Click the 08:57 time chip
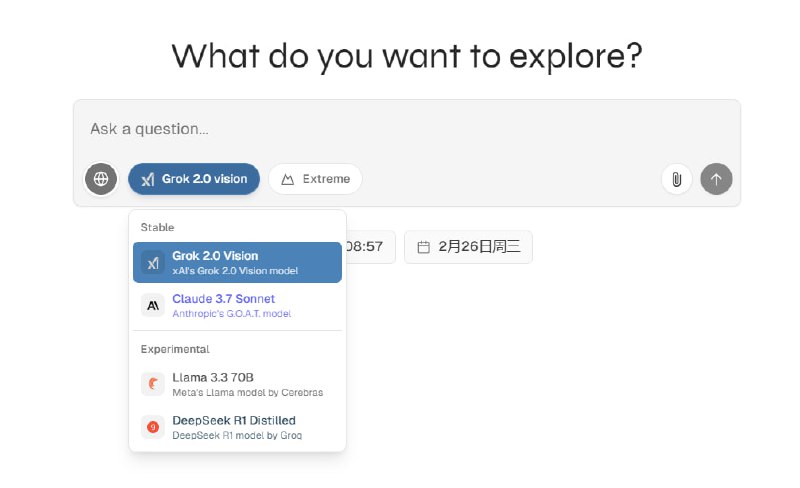 368,247
